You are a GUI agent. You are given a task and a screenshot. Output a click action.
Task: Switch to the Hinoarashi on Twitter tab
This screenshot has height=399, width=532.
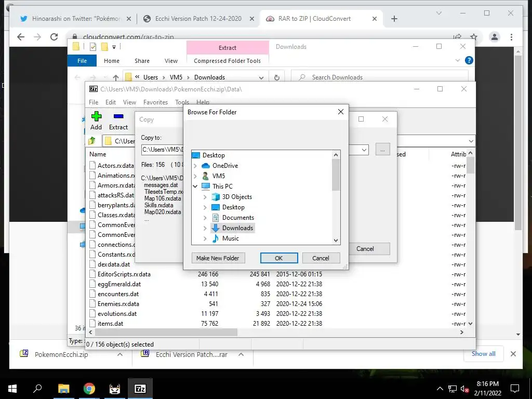coord(76,19)
